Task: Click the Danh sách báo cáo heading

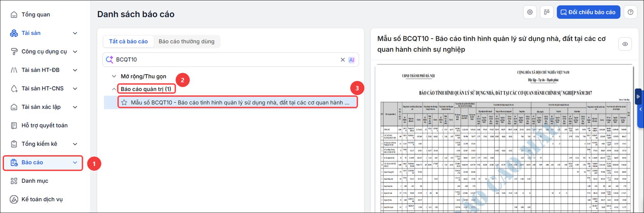Action: 136,14
